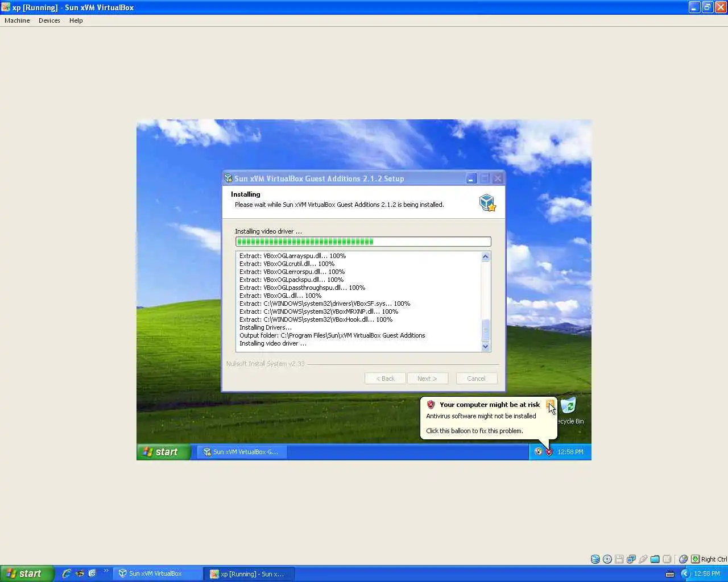Click the third quick launch icon on host taskbar
The height and width of the screenshot is (582, 728).
92,573
